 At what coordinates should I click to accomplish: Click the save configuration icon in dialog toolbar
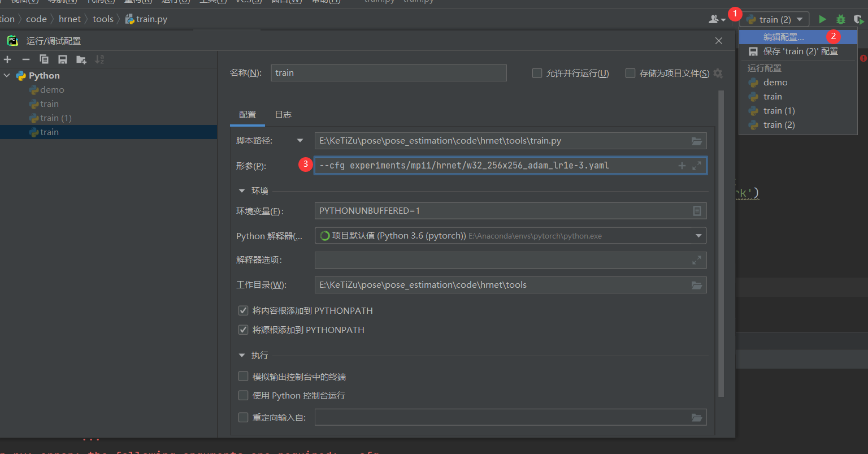tap(62, 59)
